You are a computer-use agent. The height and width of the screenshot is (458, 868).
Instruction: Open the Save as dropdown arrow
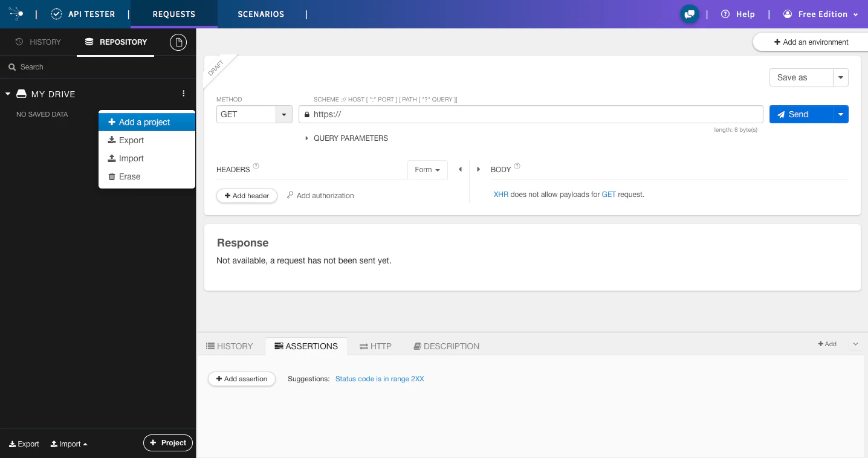click(841, 77)
